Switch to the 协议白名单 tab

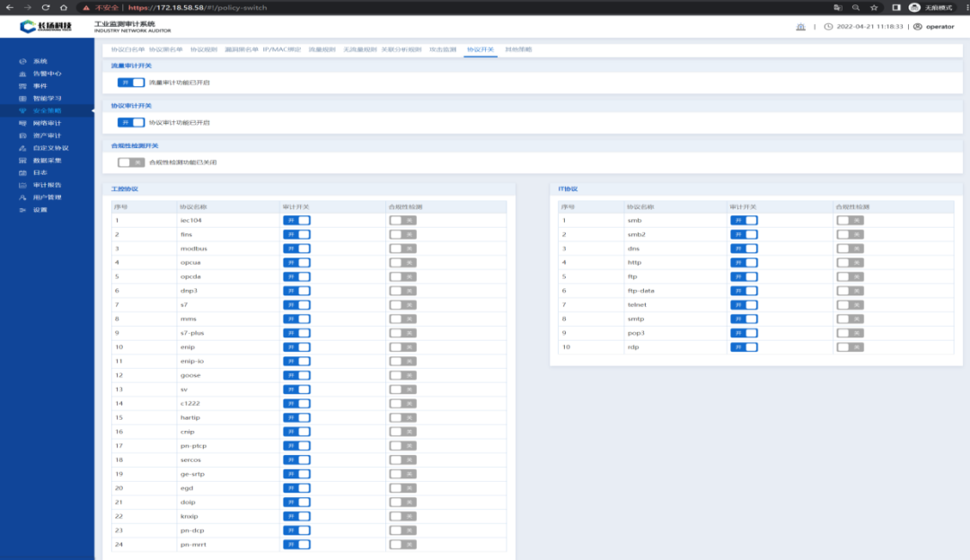[127, 49]
